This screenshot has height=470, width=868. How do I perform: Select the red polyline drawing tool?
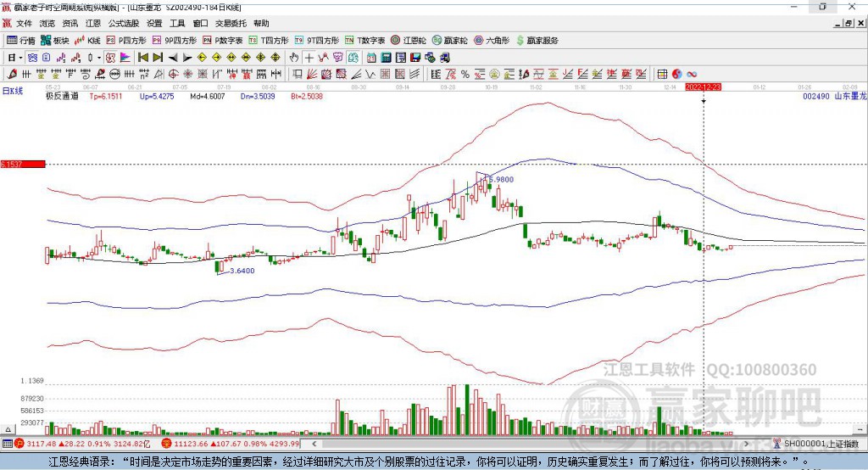[x=323, y=58]
